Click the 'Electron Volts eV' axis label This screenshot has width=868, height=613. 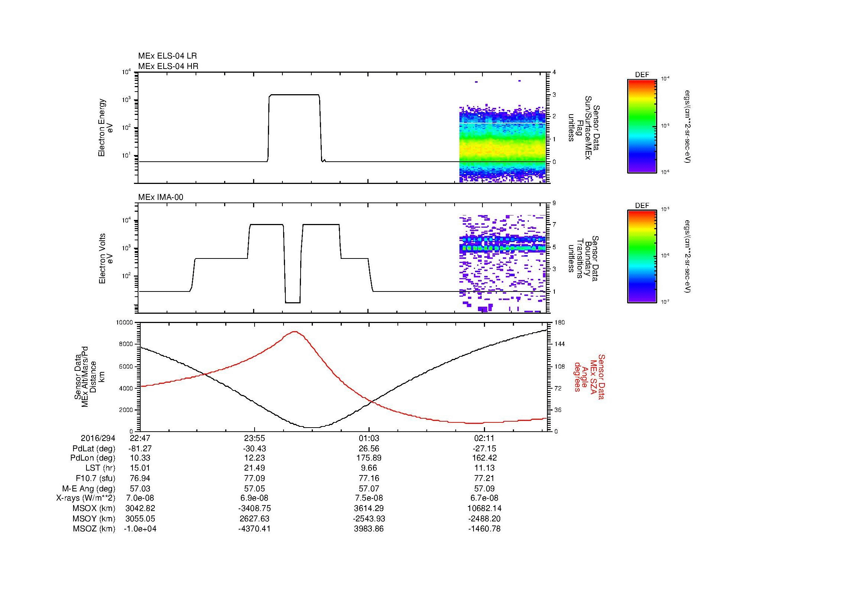coord(105,258)
